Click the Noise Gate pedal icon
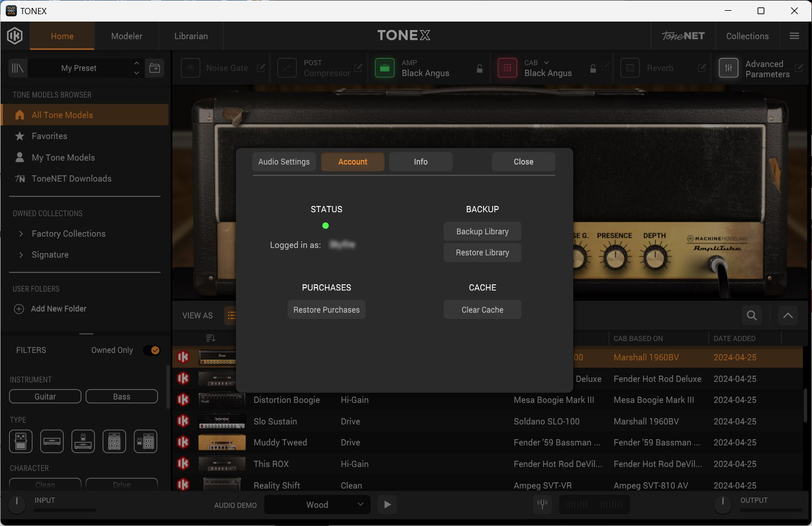 tap(190, 68)
